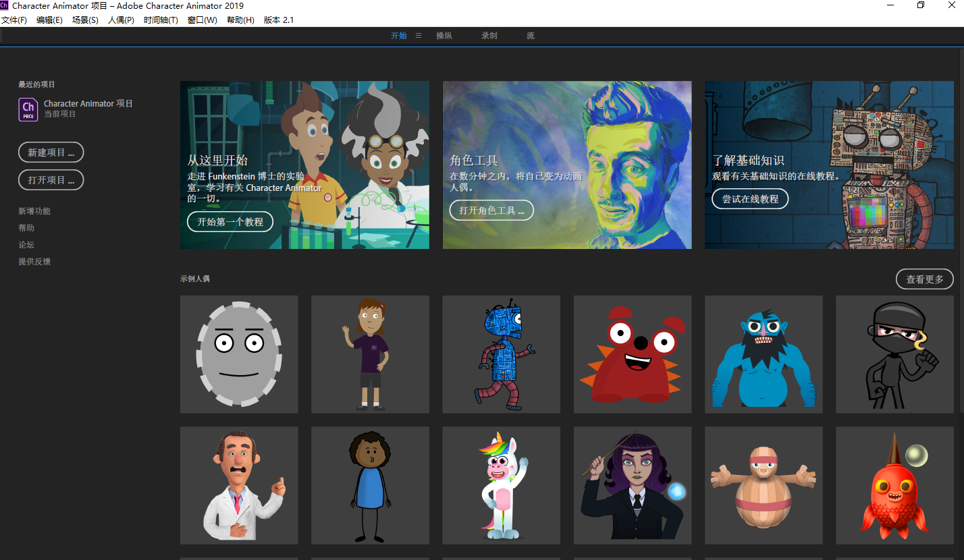
Task: Select the blue robot sample puppet
Action: 501,354
